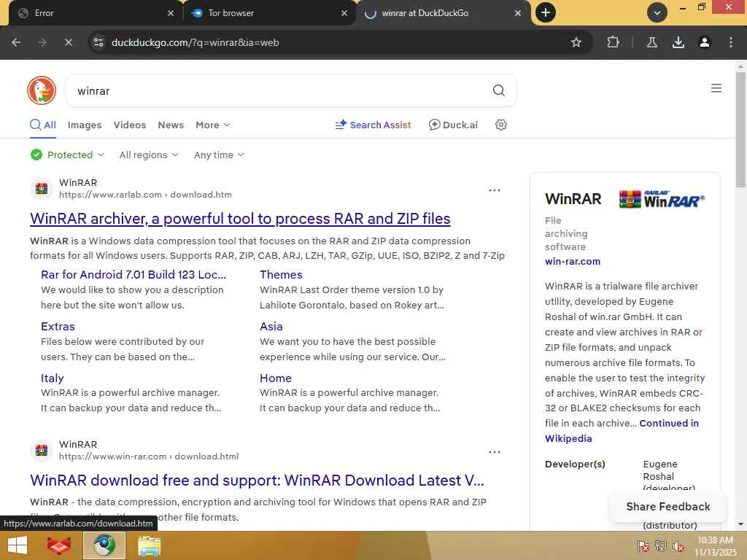Screen dimensions: 747x560
Task: Open the Italy sitelink
Action: (x=53, y=378)
